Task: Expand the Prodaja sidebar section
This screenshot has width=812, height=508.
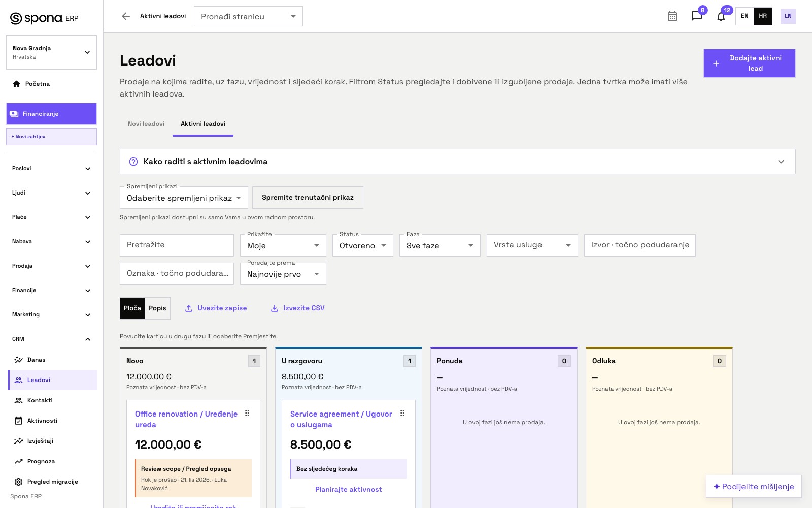Action: tap(51, 266)
